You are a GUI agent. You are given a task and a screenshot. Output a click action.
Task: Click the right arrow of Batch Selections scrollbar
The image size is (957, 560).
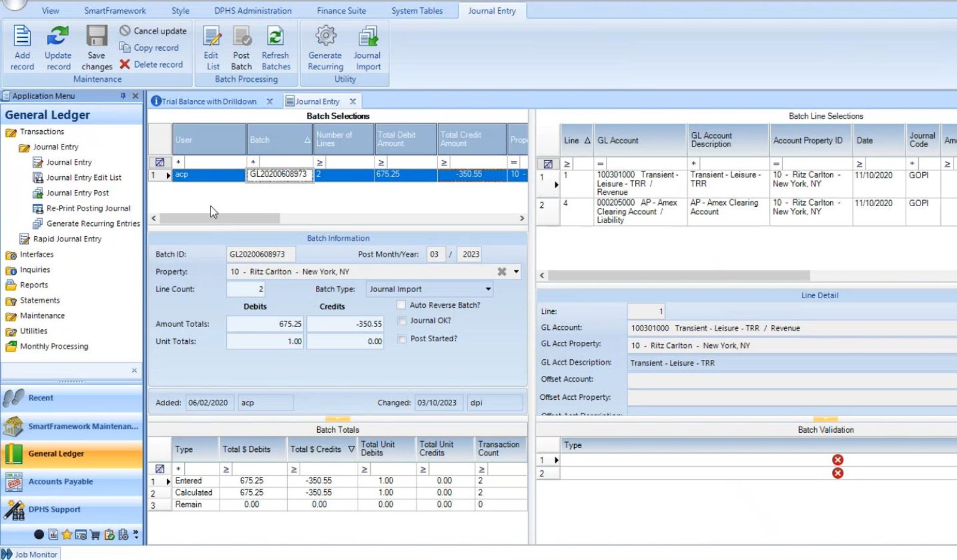point(522,219)
